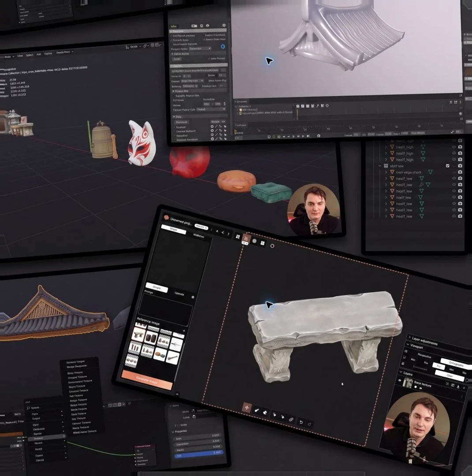The width and height of the screenshot is (472, 476).
Task: Collapse the Layers section
Action: [401, 372]
